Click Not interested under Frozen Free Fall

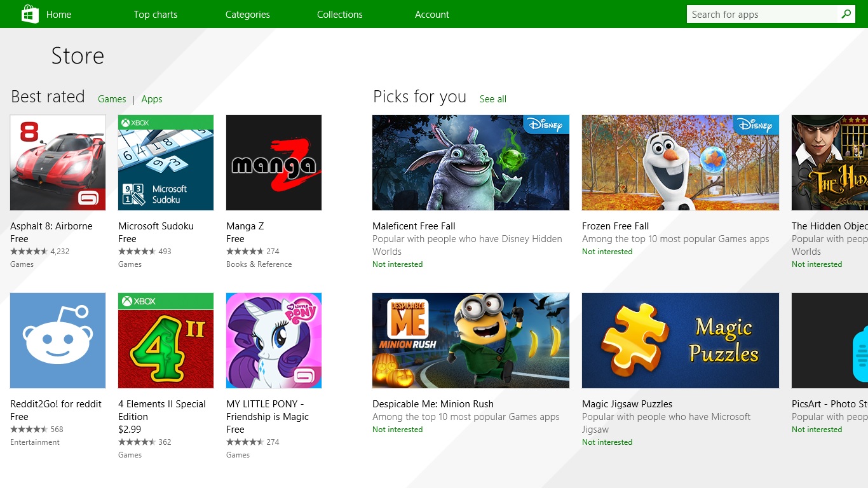pos(607,252)
